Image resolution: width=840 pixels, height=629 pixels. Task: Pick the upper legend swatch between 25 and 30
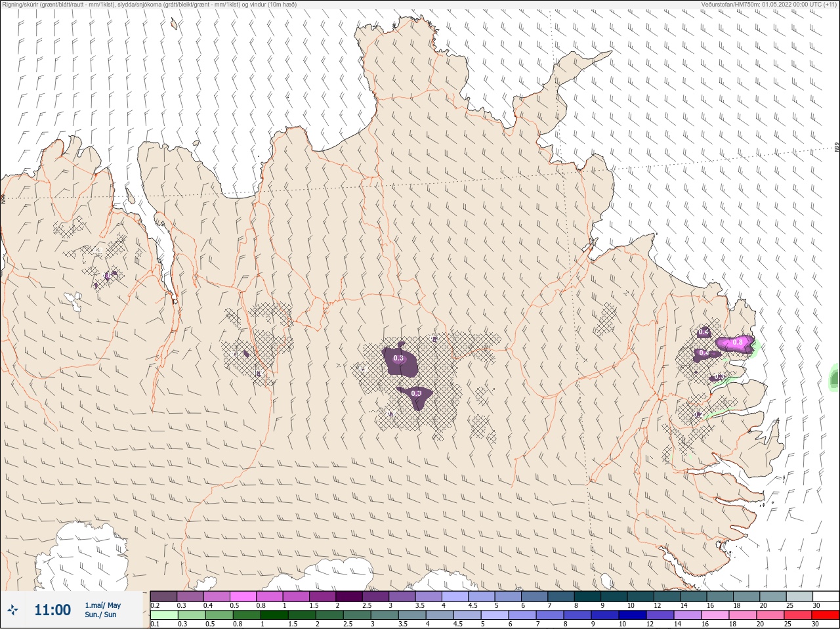point(799,596)
